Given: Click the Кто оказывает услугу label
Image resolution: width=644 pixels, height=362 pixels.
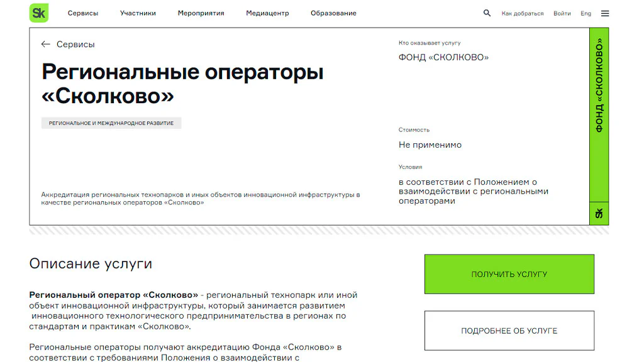Looking at the screenshot, I should (430, 43).
